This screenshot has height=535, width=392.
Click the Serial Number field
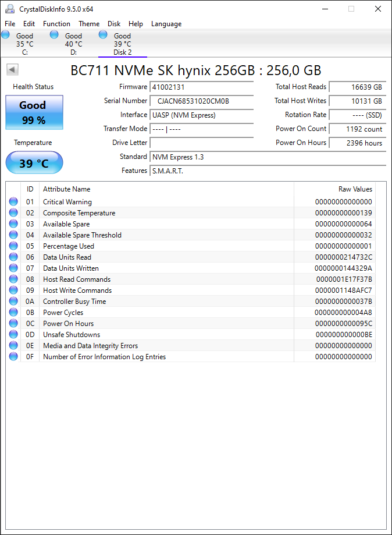pos(202,101)
